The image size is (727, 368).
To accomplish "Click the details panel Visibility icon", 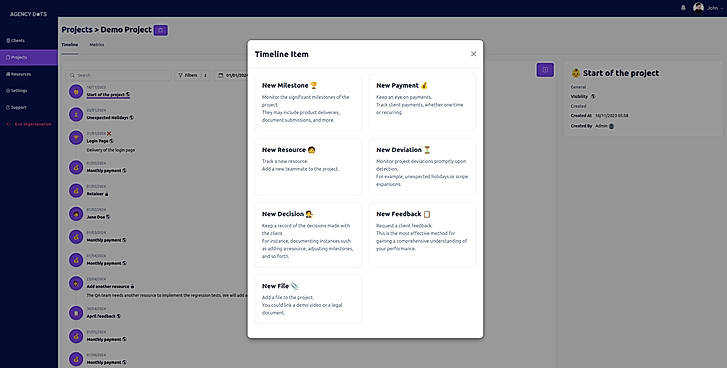I will 593,96.
